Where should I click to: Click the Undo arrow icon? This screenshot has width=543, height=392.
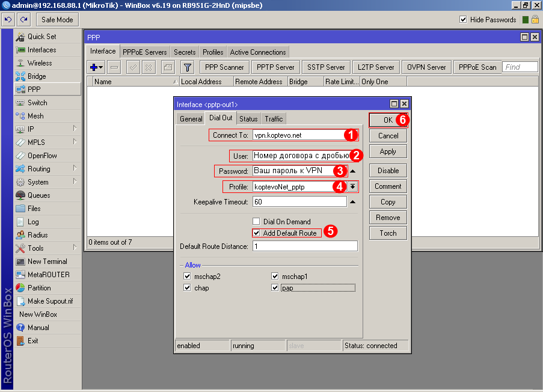[x=8, y=20]
